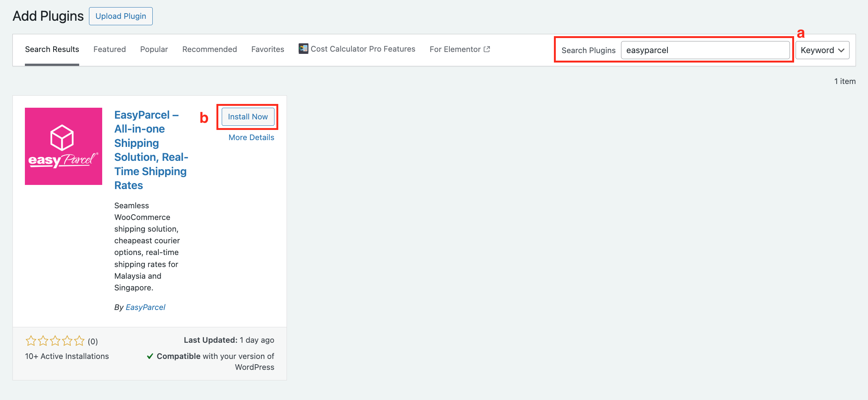Open the Recommended tab
Viewport: 868px width, 400px height.
209,49
